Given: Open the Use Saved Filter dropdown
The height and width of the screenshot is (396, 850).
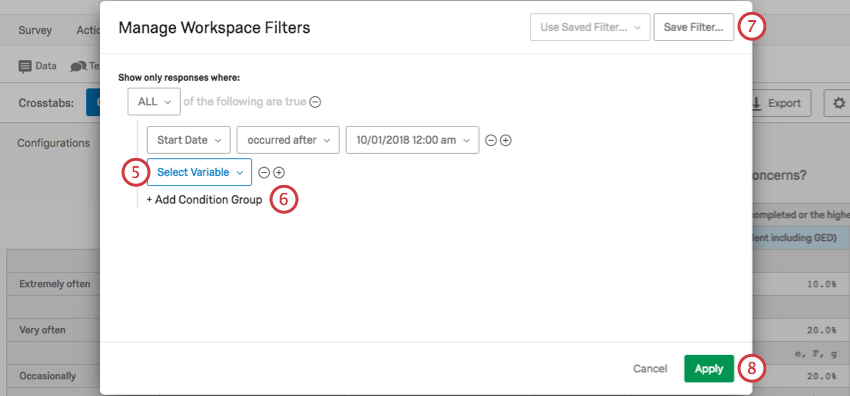Looking at the screenshot, I should tap(590, 27).
